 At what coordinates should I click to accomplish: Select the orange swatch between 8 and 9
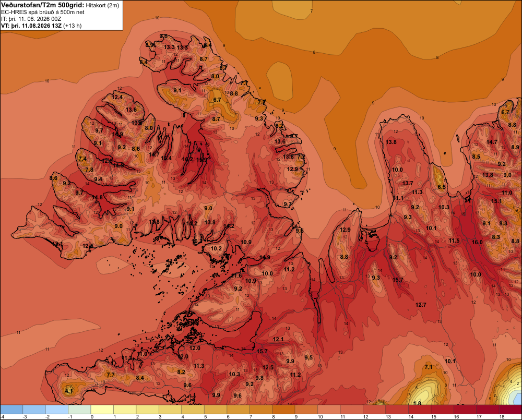click(283, 410)
